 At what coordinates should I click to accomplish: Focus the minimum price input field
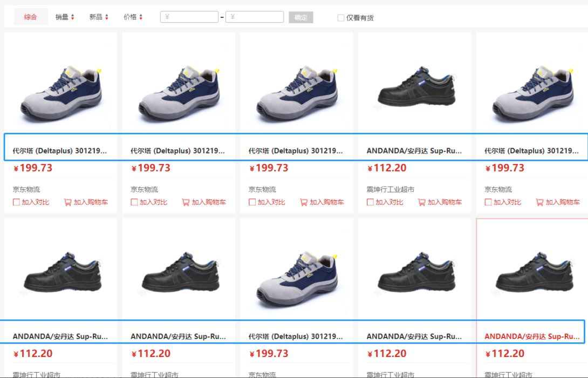(189, 17)
